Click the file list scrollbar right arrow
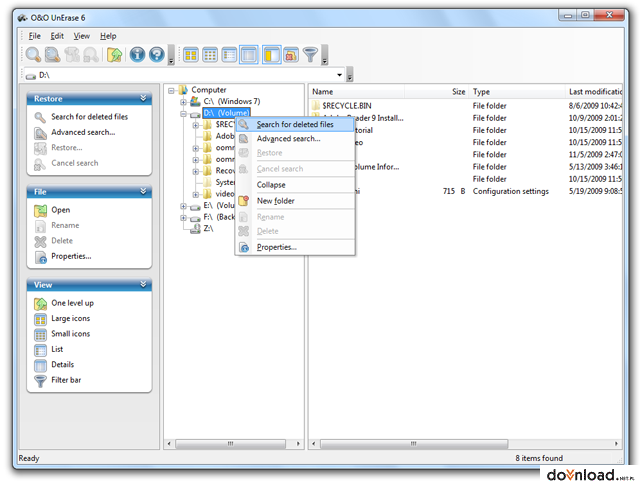Screen dimensions: 640x484 (616, 444)
